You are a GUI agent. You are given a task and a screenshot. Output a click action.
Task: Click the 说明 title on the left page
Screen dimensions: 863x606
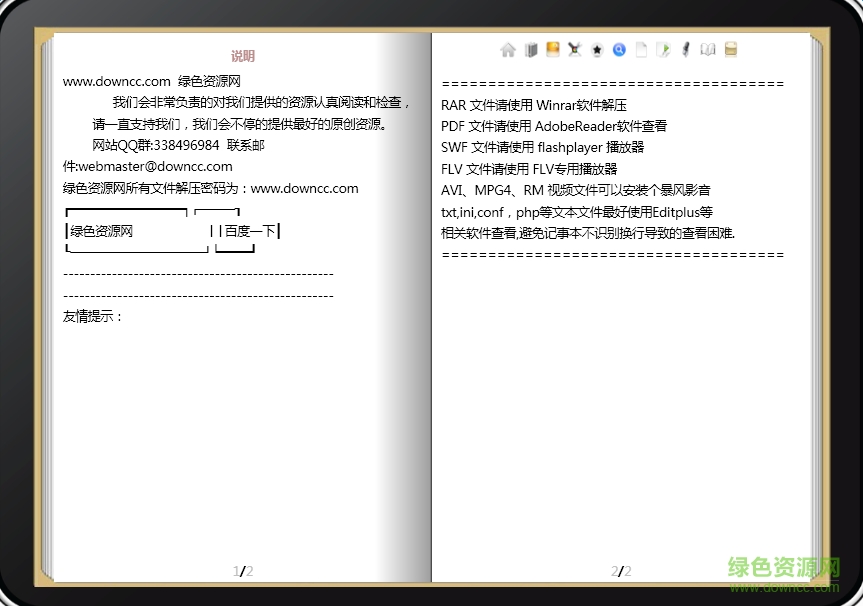[242, 56]
